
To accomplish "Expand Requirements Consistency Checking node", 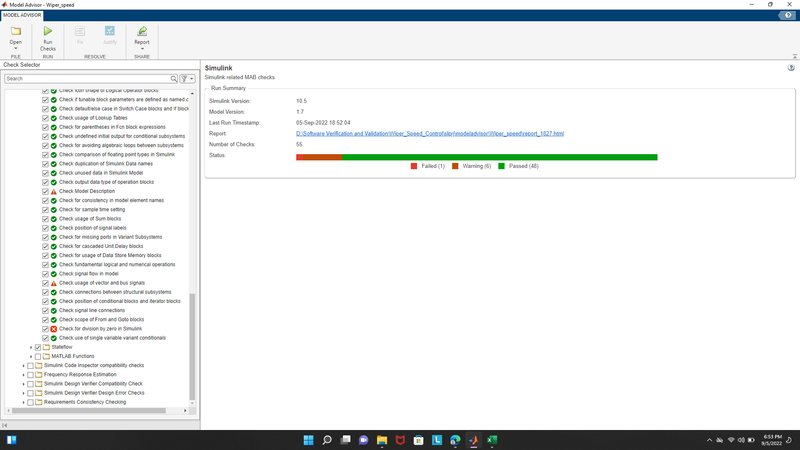I will 23,403.
